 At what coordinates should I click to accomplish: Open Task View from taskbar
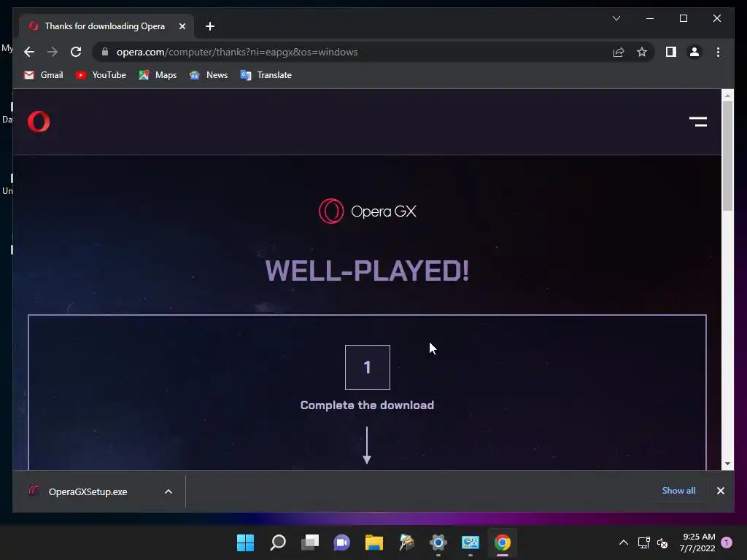[310, 542]
